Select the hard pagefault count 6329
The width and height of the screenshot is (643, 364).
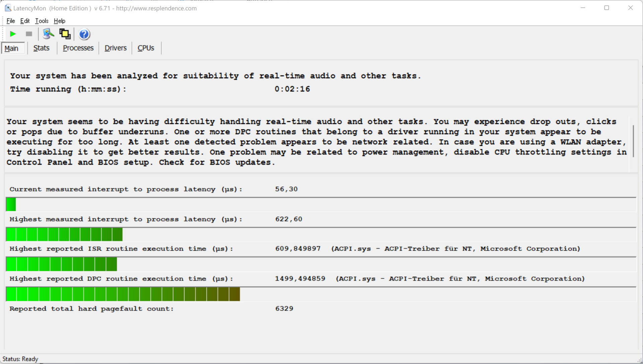284,309
